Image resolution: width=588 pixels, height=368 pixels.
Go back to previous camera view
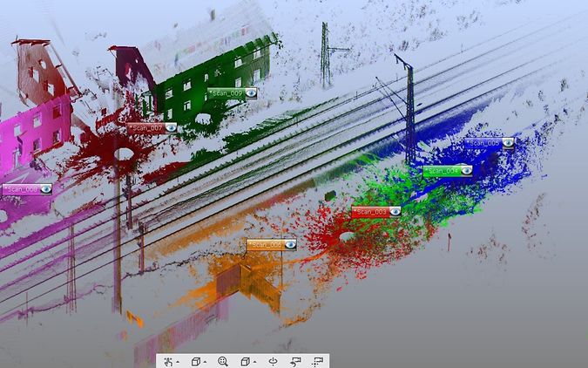click(295, 361)
